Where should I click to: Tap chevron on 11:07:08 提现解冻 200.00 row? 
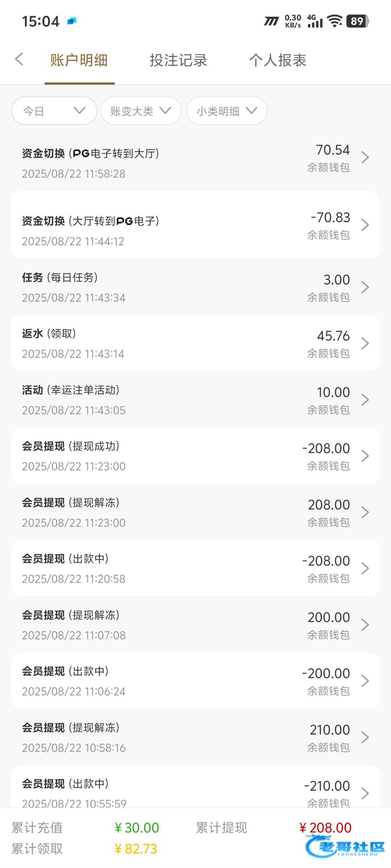[365, 625]
